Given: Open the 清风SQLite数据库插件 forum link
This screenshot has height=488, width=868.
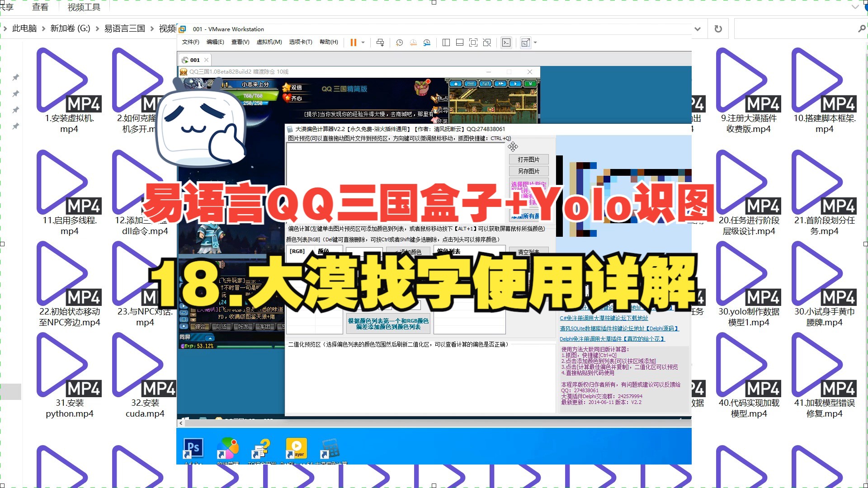Looking at the screenshot, I should tap(619, 328).
